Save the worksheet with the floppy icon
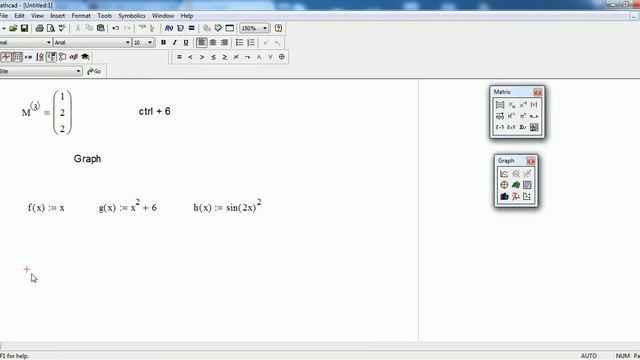Screen dimensions: 640x360 click(x=24, y=28)
